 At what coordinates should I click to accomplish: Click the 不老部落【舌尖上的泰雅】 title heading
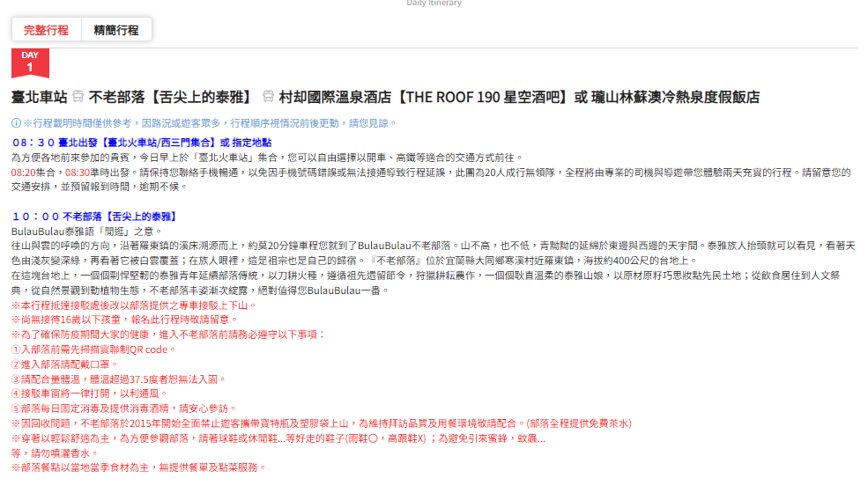click(172, 98)
